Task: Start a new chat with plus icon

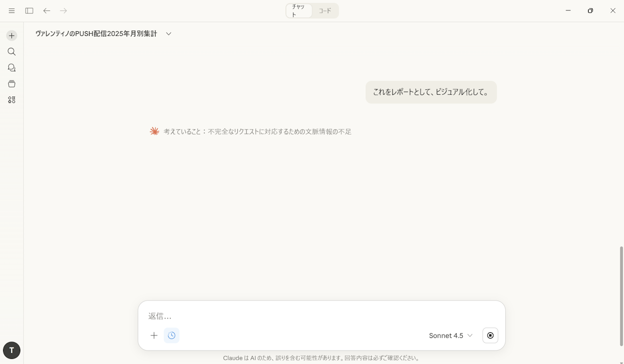Action: point(11,36)
